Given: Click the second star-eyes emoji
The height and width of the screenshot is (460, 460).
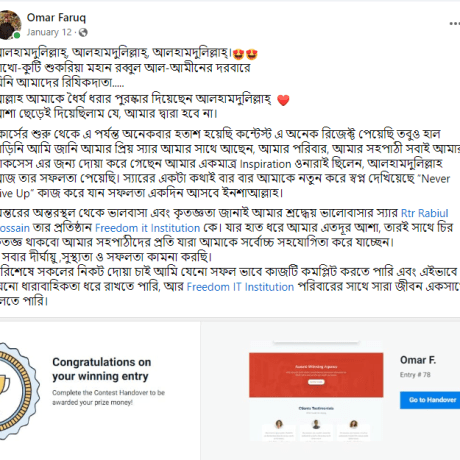Looking at the screenshot, I should [x=251, y=54].
